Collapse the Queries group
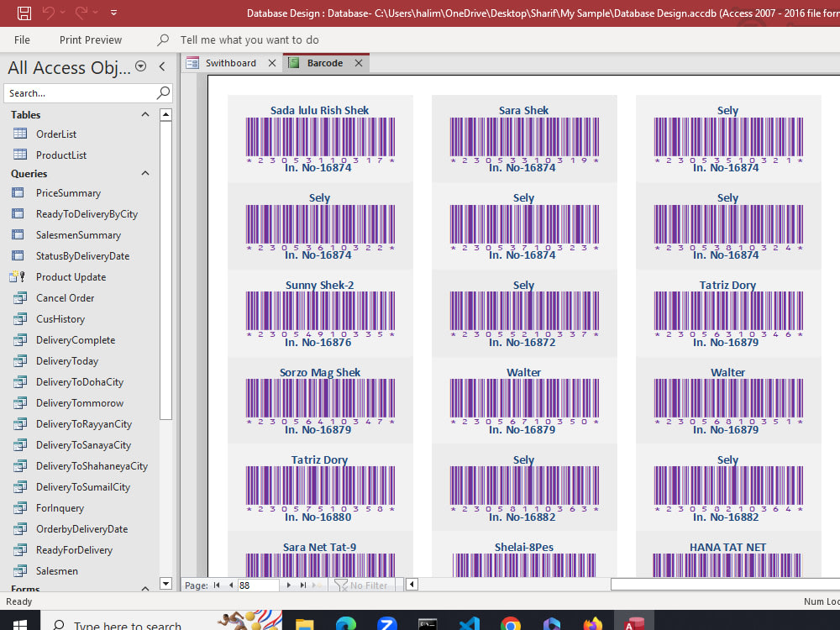The width and height of the screenshot is (840, 630). click(x=145, y=174)
